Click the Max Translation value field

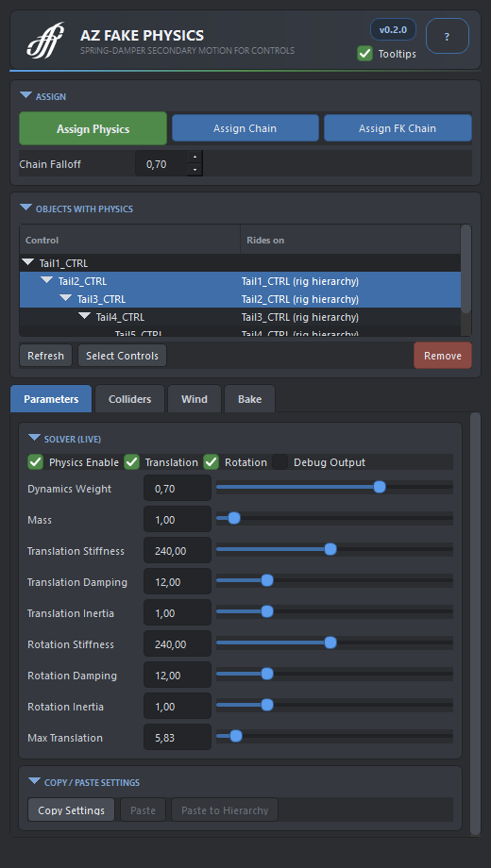(178, 738)
